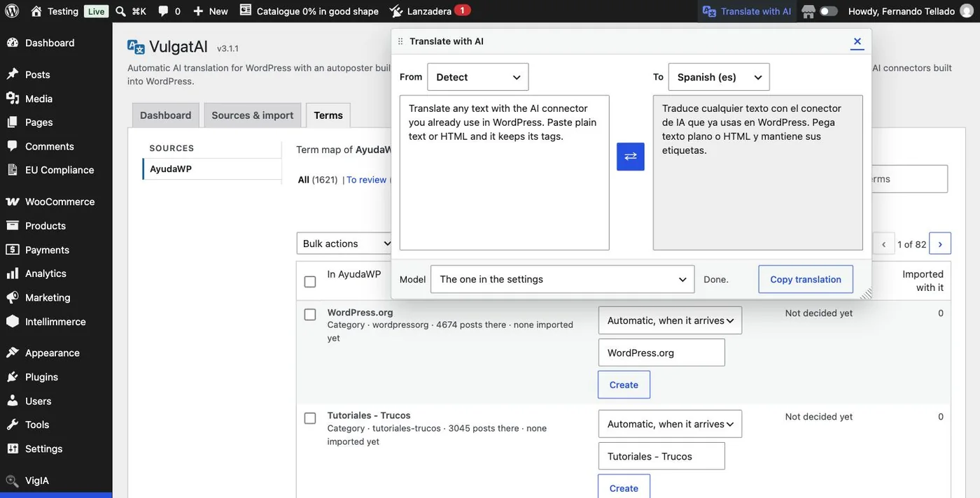Viewport: 980px width, 498px height.
Task: Open the Howdy, Fernando Tellado account menu
Action: point(909,11)
